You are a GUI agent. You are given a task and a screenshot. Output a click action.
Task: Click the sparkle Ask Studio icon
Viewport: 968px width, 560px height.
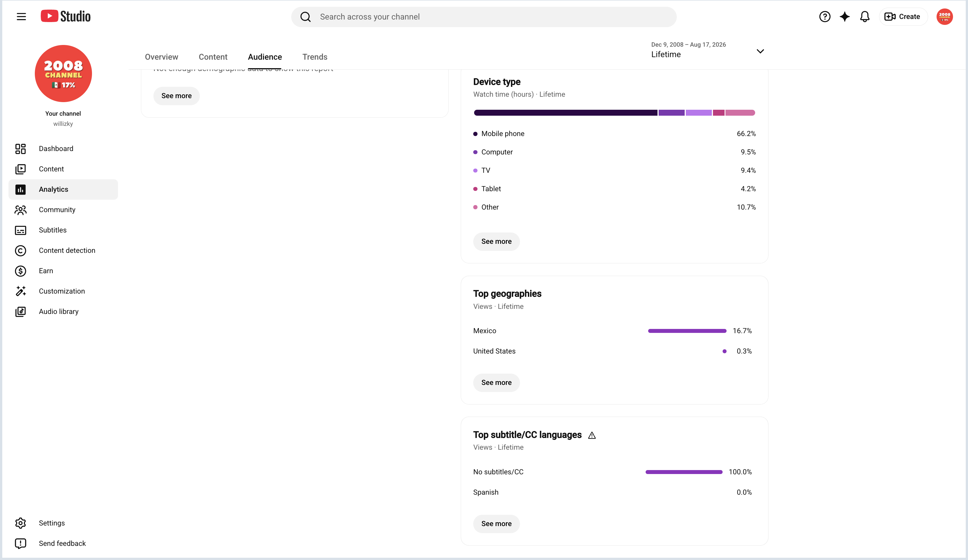coord(844,16)
